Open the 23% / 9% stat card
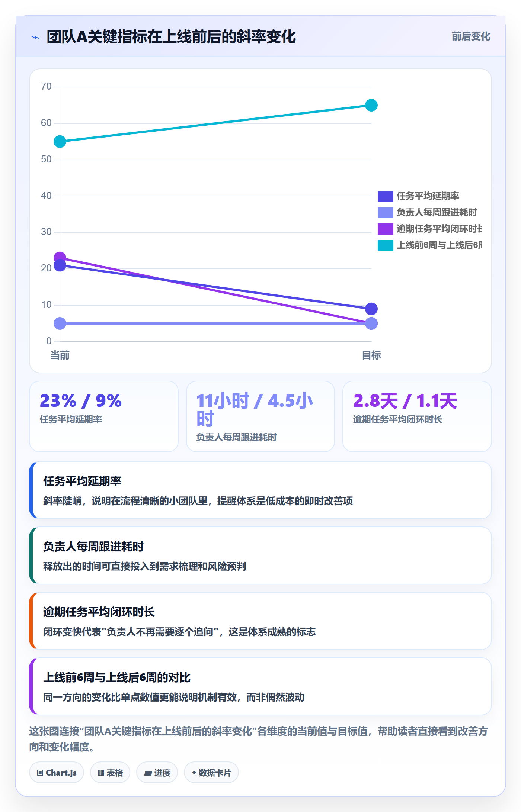Screen dimensions: 521x812 104,416
